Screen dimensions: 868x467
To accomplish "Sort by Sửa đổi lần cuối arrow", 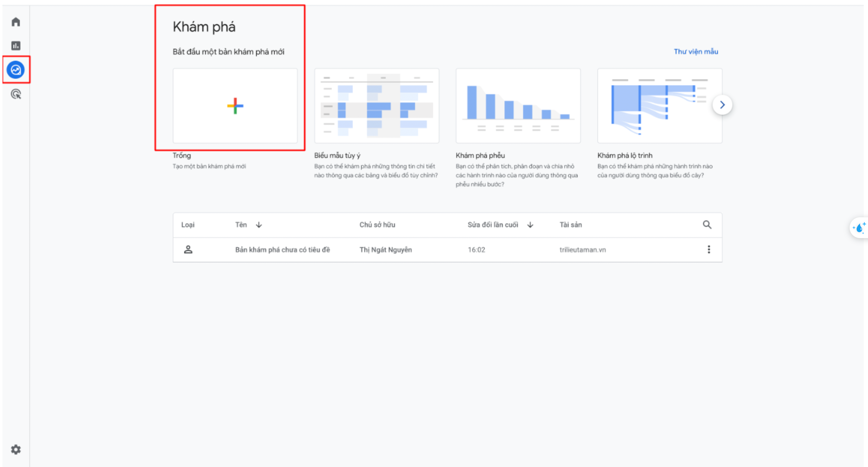I will point(530,225).
